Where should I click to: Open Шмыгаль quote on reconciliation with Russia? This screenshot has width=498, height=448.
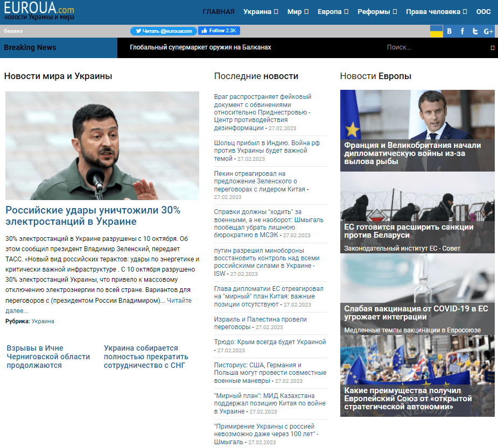266,434
